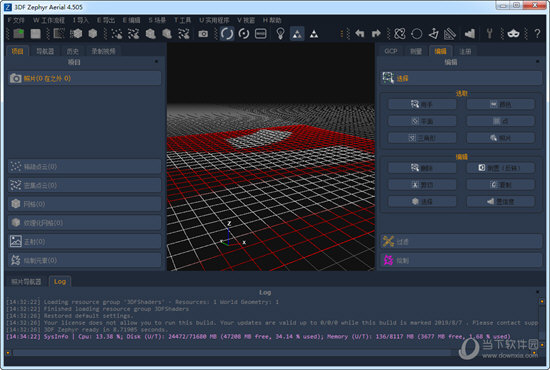Toggle the unhighlighted triangles display mode icon
Image resolution: width=550 pixels, height=370 pixels.
(314, 34)
